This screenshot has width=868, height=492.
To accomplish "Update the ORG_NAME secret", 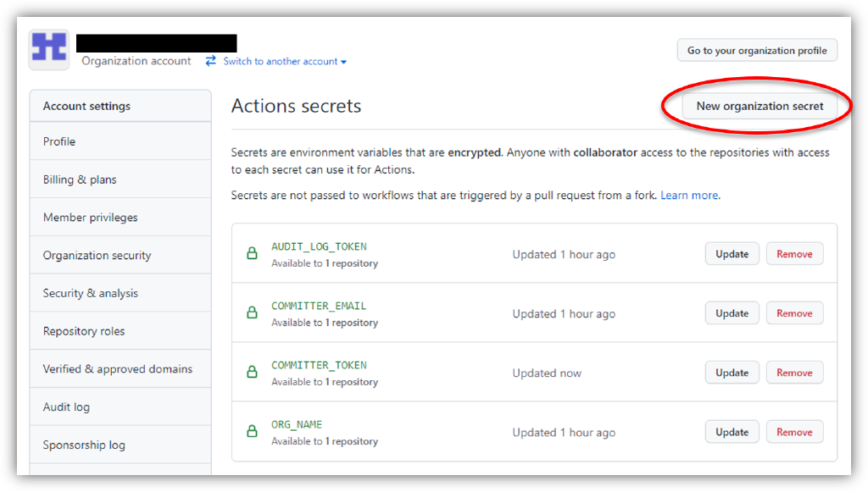I will click(732, 431).
